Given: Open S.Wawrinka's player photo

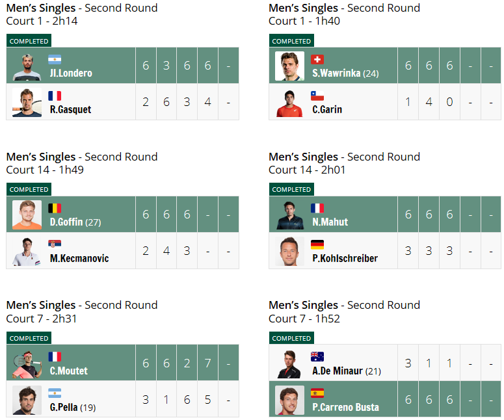Looking at the screenshot, I should [x=289, y=66].
